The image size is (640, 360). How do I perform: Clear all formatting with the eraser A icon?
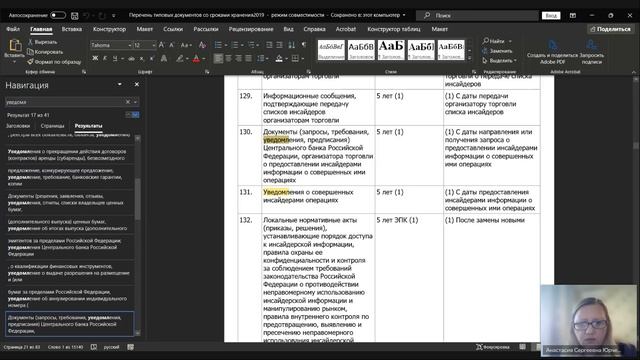(x=202, y=45)
